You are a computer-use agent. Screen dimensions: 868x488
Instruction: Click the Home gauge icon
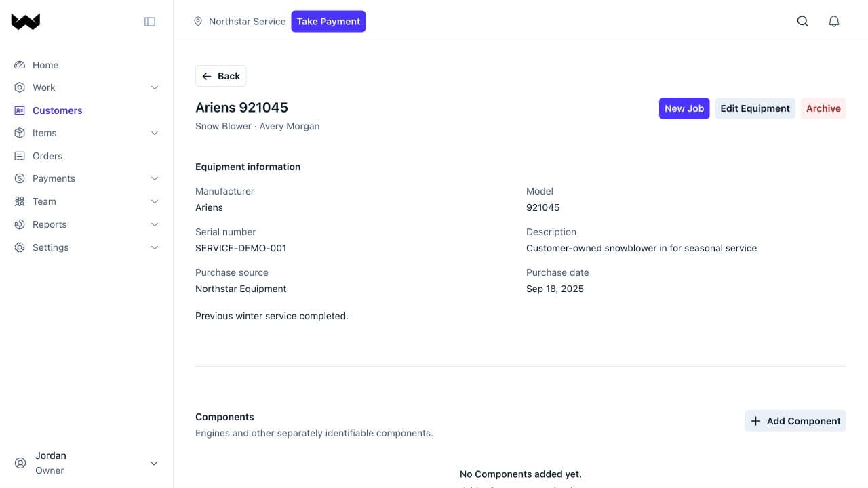pyautogui.click(x=20, y=65)
